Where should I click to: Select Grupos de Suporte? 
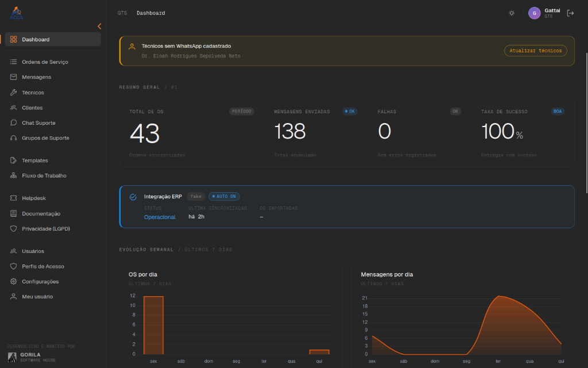point(53,138)
